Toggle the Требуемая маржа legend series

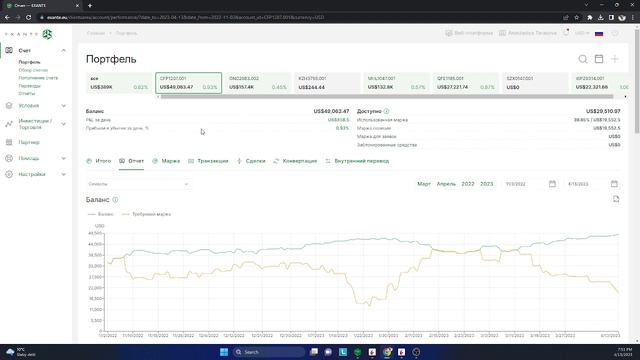147,214
